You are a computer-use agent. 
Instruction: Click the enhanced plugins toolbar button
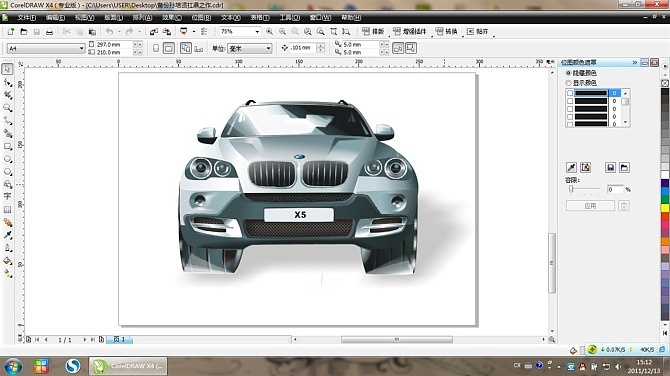click(x=409, y=32)
